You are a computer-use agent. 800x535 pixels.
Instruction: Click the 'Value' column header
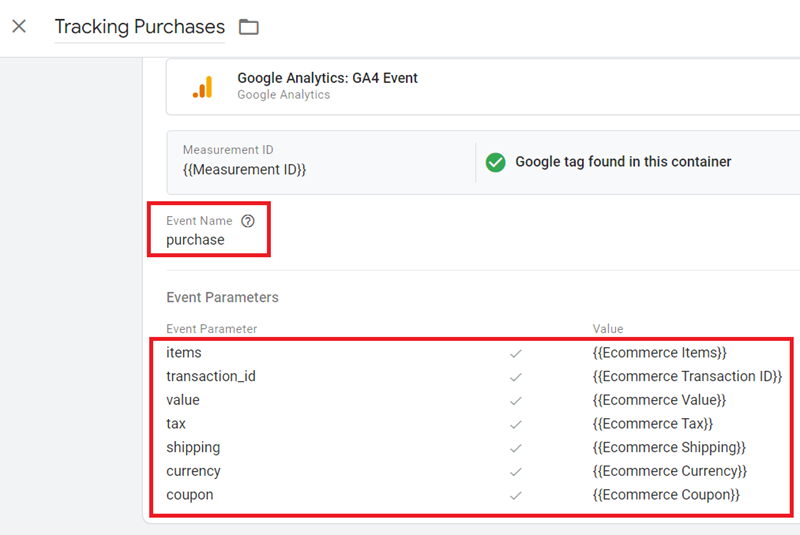point(608,329)
